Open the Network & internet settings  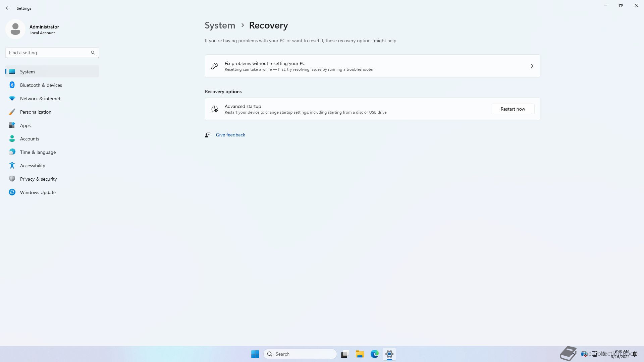[x=40, y=99]
